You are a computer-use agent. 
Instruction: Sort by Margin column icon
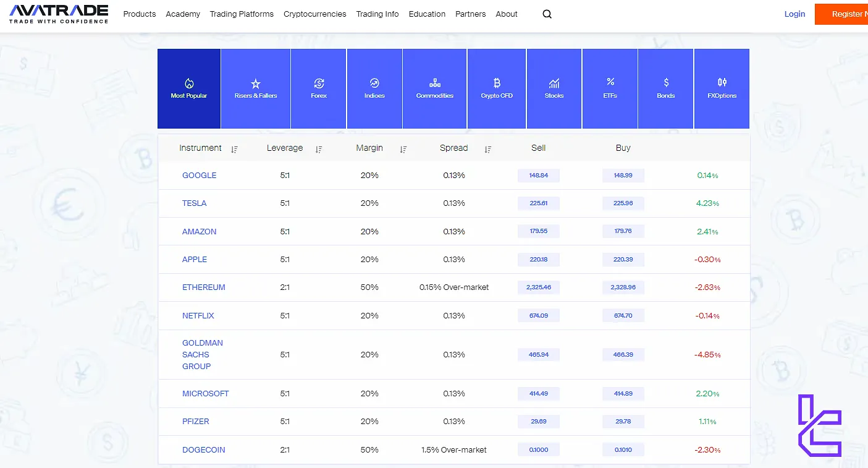pos(403,149)
